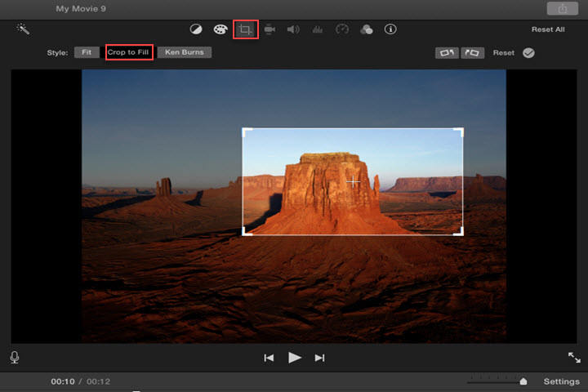Open the noise reduction equalizer icon
This screenshot has width=588, height=392.
click(x=318, y=29)
